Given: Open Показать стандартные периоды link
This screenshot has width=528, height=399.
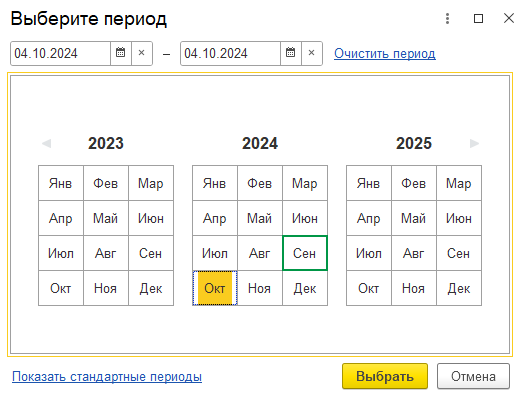Looking at the screenshot, I should [x=107, y=376].
